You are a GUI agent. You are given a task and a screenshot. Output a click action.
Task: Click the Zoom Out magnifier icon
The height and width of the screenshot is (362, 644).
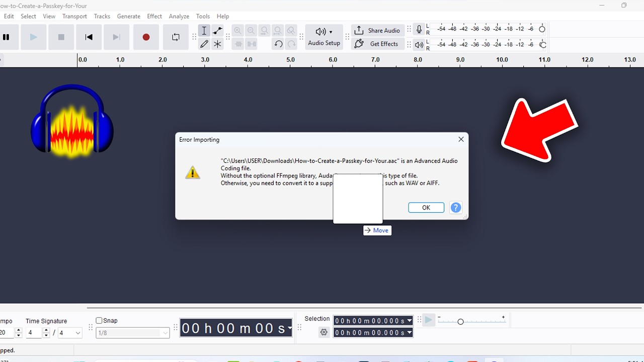(x=251, y=31)
